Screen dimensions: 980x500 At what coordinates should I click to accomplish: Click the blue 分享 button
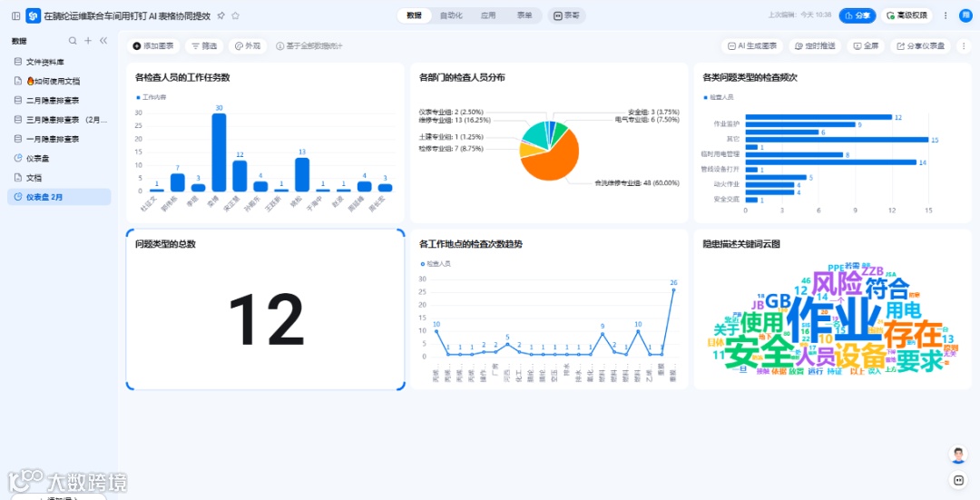tap(857, 15)
